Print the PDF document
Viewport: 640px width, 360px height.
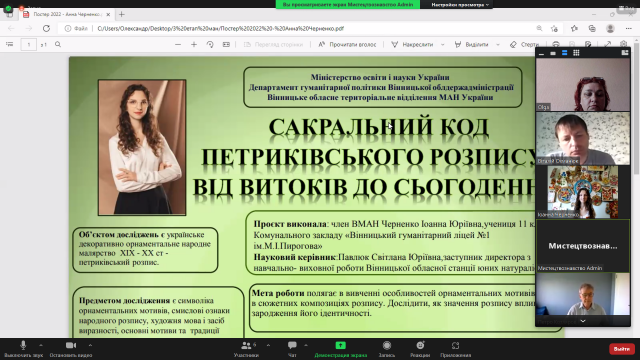(x=556, y=44)
